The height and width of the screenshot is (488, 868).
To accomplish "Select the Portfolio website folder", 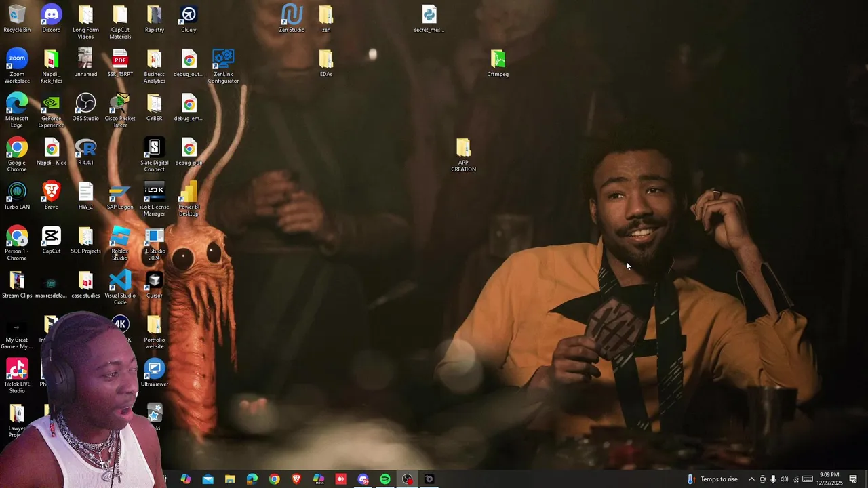I will click(x=155, y=332).
